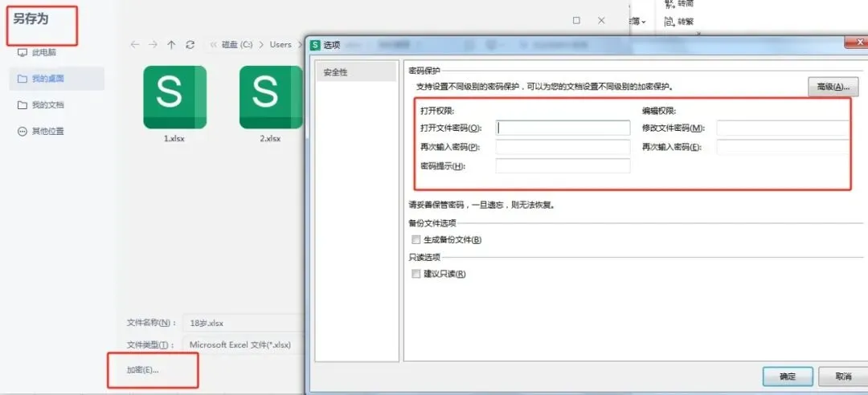The height and width of the screenshot is (395, 868).
Task: Click the forward navigation arrow
Action: 154,45
